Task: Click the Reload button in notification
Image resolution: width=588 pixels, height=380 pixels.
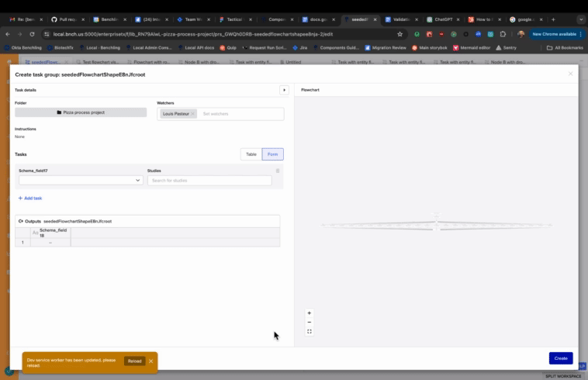Action: [x=134, y=361]
